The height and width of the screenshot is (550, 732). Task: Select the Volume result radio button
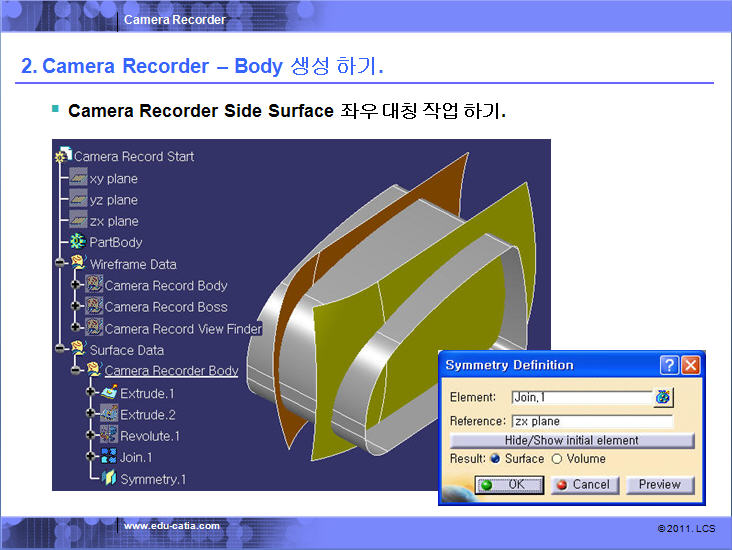point(557,459)
